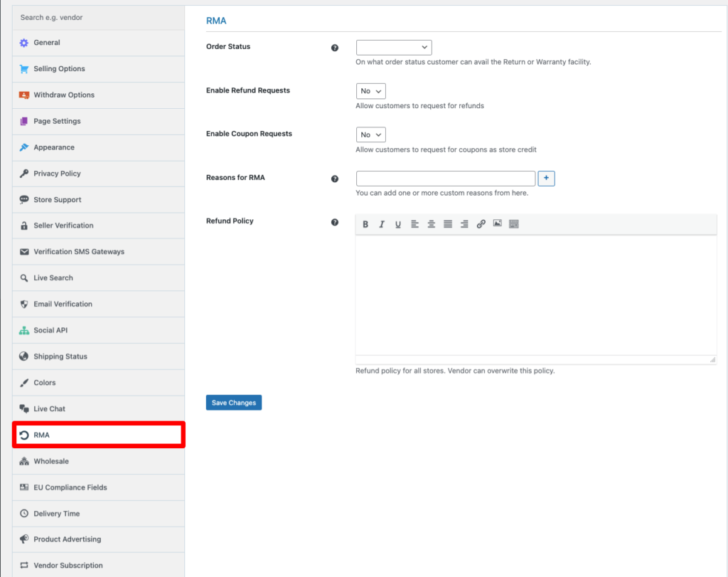This screenshot has height=577, width=728.
Task: Open the Order Status dropdown
Action: [394, 48]
